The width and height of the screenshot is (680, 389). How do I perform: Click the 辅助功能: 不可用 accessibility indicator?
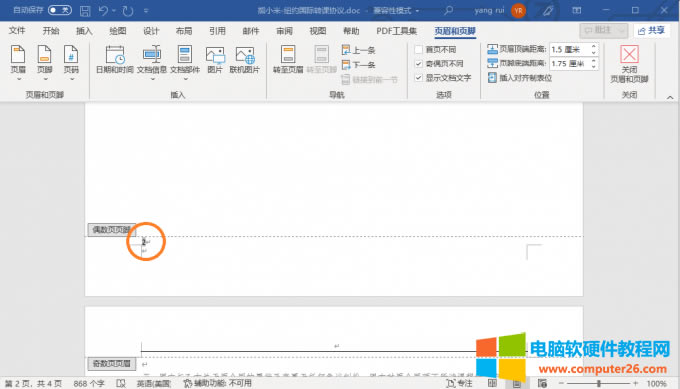[x=218, y=383]
